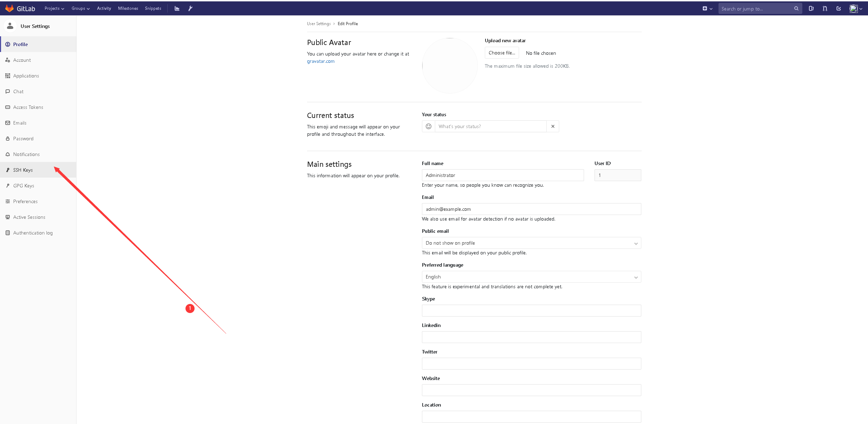This screenshot has width=868, height=424.
Task: Click the Full name input field
Action: [503, 175]
